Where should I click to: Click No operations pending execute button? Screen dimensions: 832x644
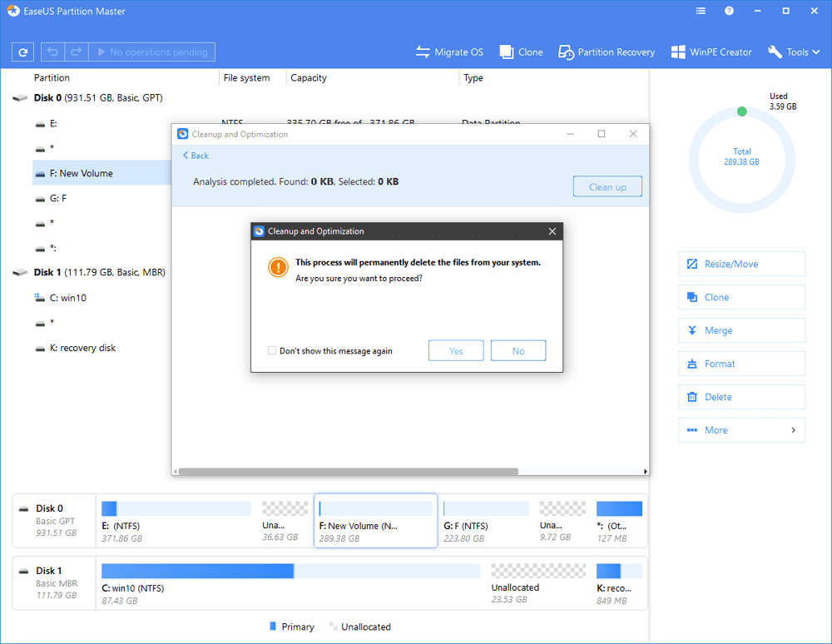(151, 52)
